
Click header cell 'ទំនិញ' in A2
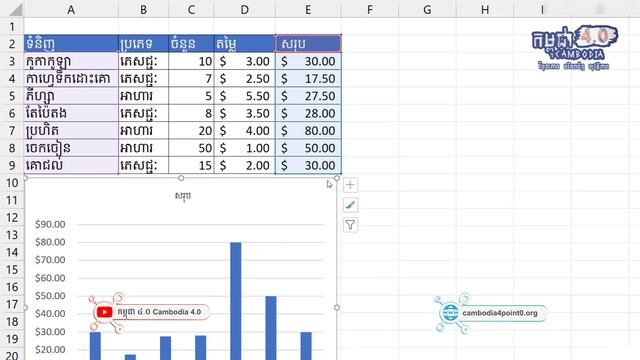point(71,44)
